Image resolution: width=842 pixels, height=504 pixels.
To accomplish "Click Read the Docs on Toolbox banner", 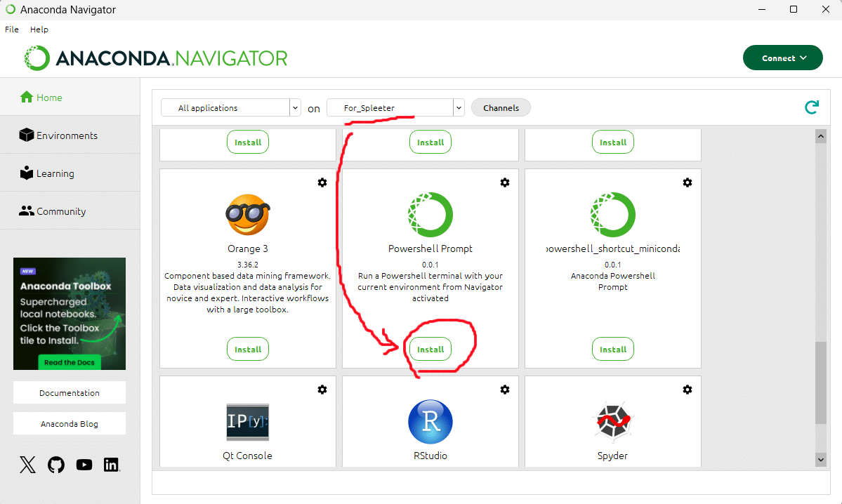I will [x=70, y=362].
